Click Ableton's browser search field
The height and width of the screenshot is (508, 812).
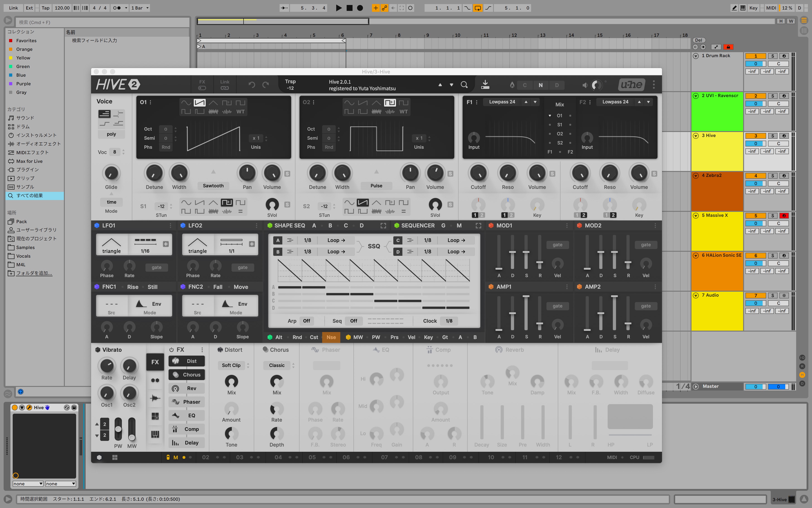pos(103,22)
